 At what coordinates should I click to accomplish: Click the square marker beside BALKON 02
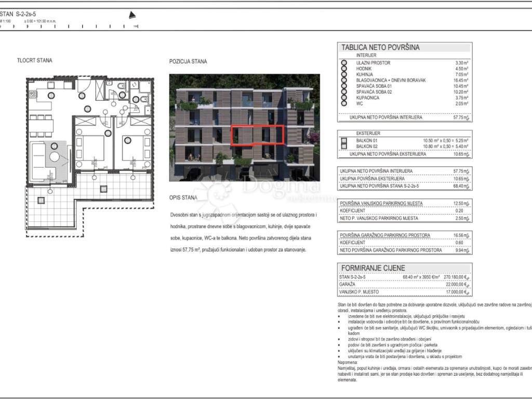coord(343,147)
